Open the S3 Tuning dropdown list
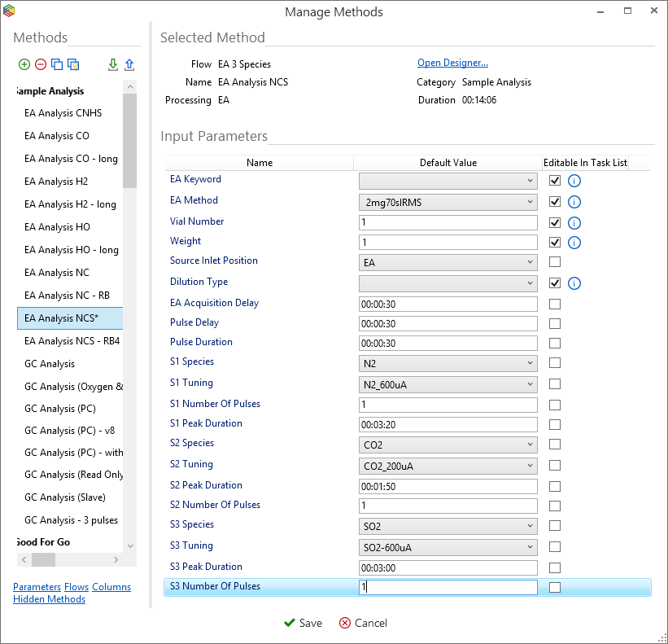The width and height of the screenshot is (668, 644). (x=530, y=547)
